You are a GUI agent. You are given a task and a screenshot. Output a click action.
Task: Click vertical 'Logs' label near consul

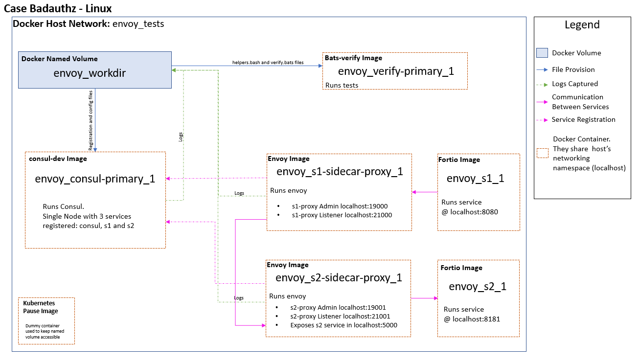click(181, 137)
